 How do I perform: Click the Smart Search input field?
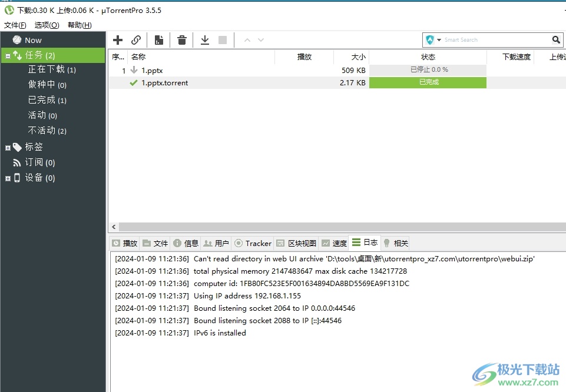pos(495,40)
